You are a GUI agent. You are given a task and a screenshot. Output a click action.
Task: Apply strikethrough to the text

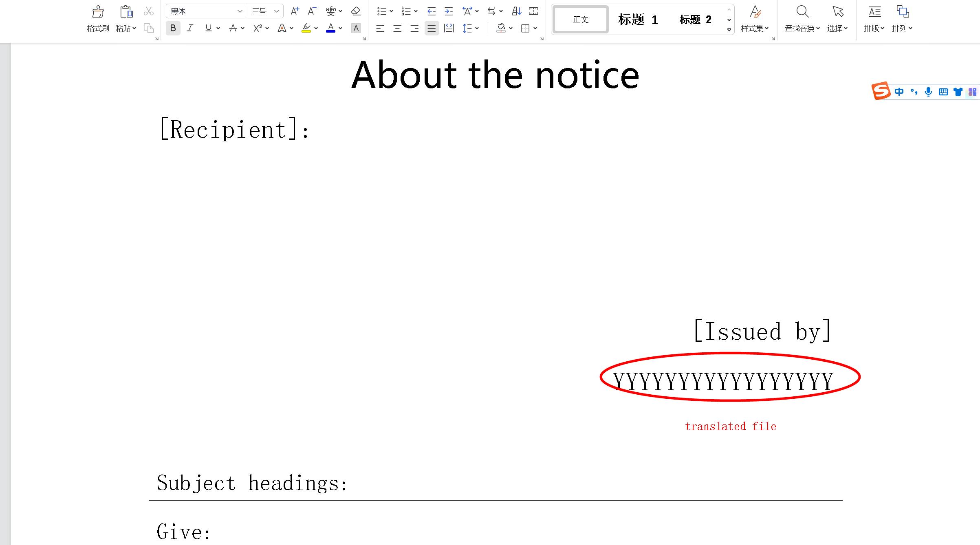pyautogui.click(x=233, y=28)
